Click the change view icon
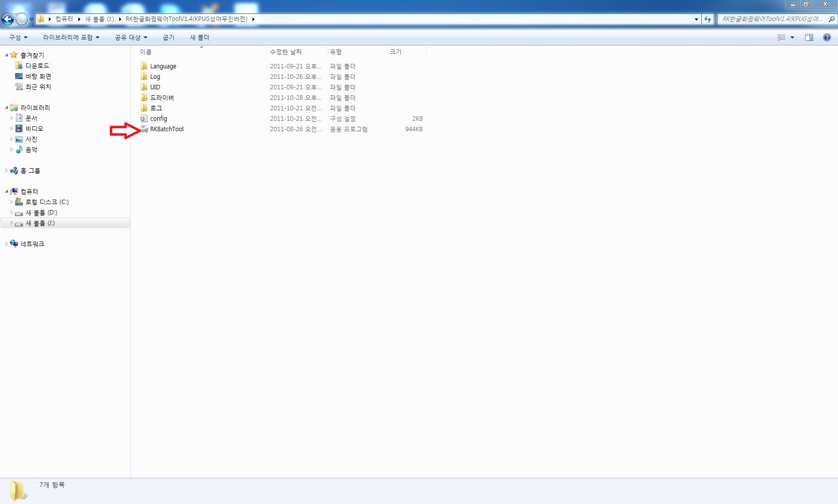Image resolution: width=838 pixels, height=504 pixels. 782,37
